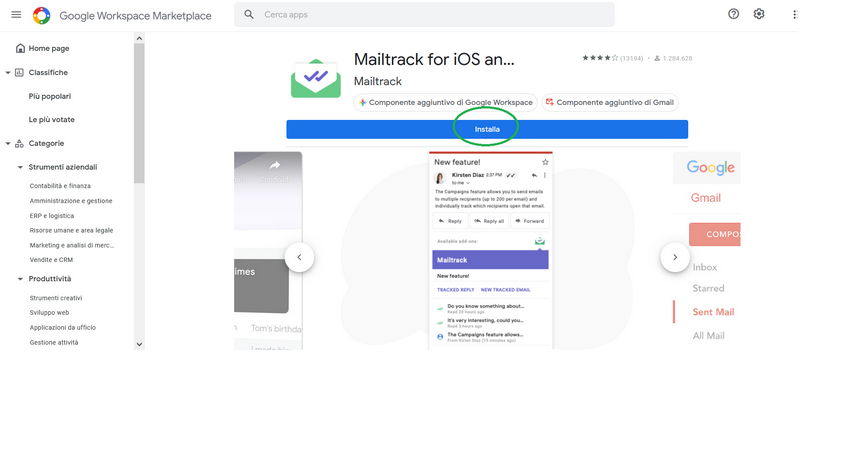
Task: Show next screenshot with right arrow
Action: pyautogui.click(x=675, y=257)
